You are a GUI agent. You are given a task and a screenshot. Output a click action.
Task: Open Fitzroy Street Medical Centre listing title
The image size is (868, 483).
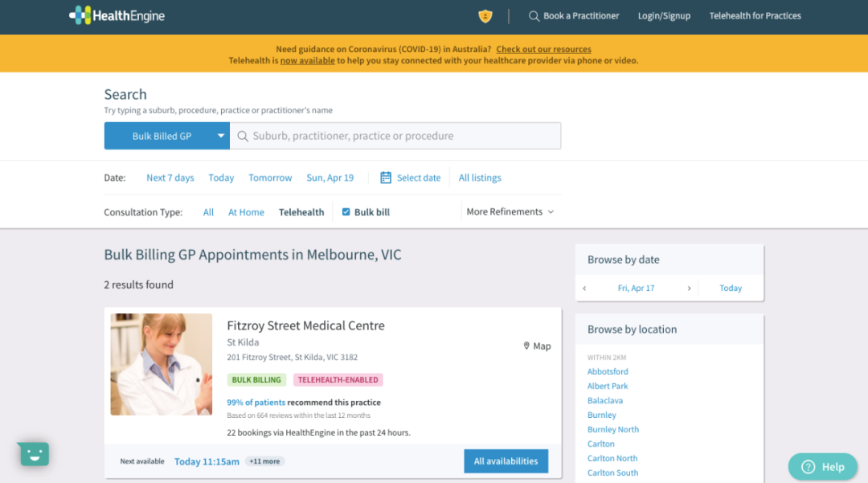tap(305, 325)
